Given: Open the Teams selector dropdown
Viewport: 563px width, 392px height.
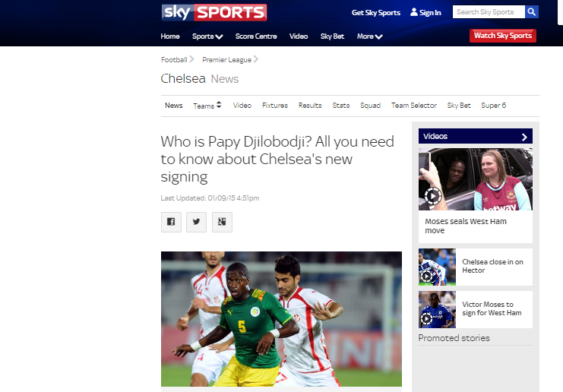Looking at the screenshot, I should [207, 106].
